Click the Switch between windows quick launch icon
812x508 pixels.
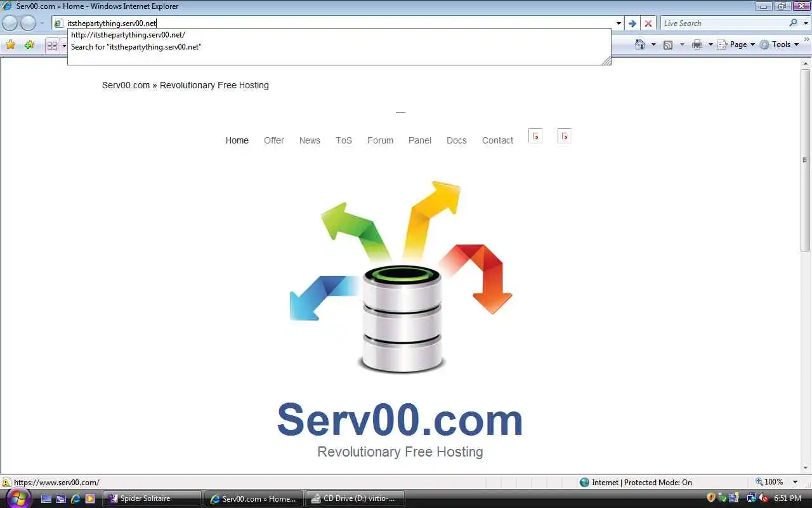point(61,499)
